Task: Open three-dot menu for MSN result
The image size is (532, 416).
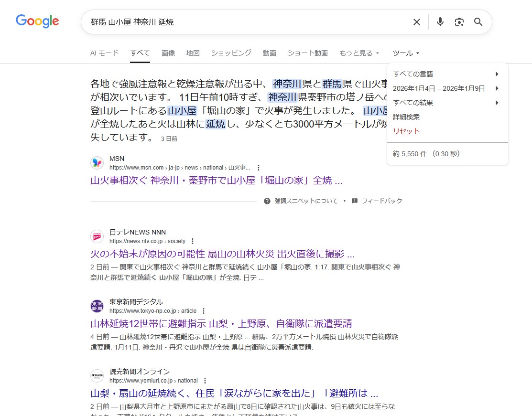Action: [259, 168]
